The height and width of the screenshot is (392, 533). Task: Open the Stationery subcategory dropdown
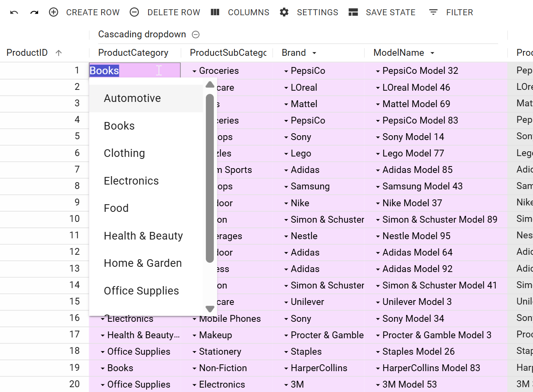tap(194, 352)
